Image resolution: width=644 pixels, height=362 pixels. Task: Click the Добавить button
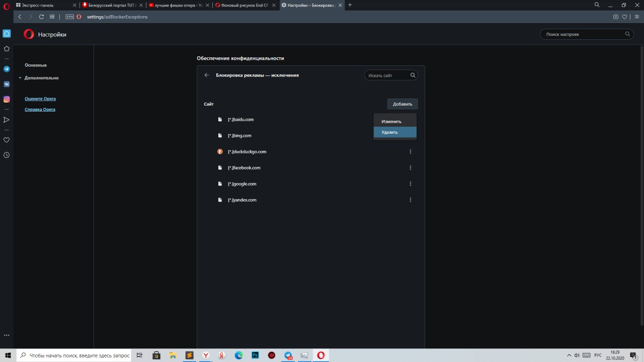click(x=403, y=104)
